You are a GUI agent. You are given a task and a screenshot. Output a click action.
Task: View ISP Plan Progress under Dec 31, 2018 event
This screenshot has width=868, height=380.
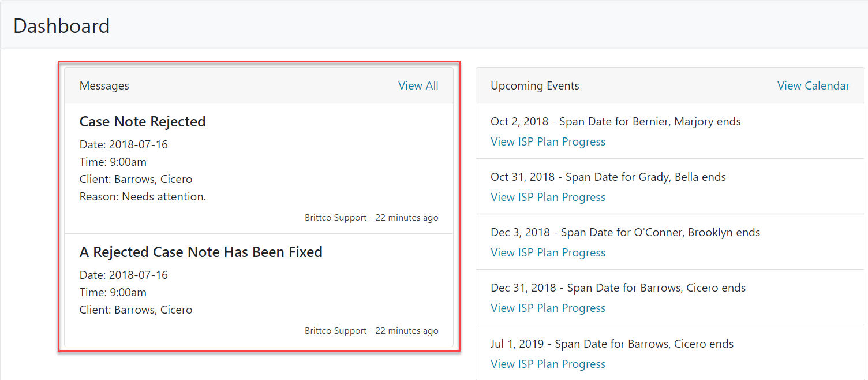click(548, 308)
